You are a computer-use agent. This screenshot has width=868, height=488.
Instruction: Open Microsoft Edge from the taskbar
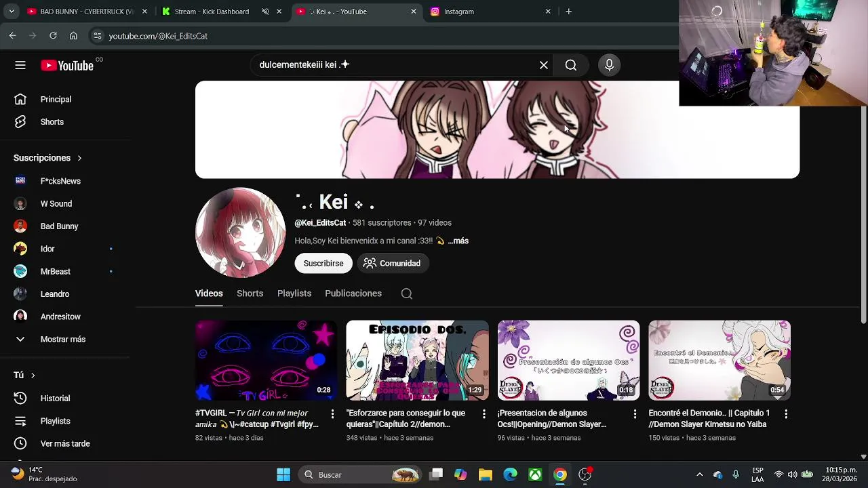[511, 474]
